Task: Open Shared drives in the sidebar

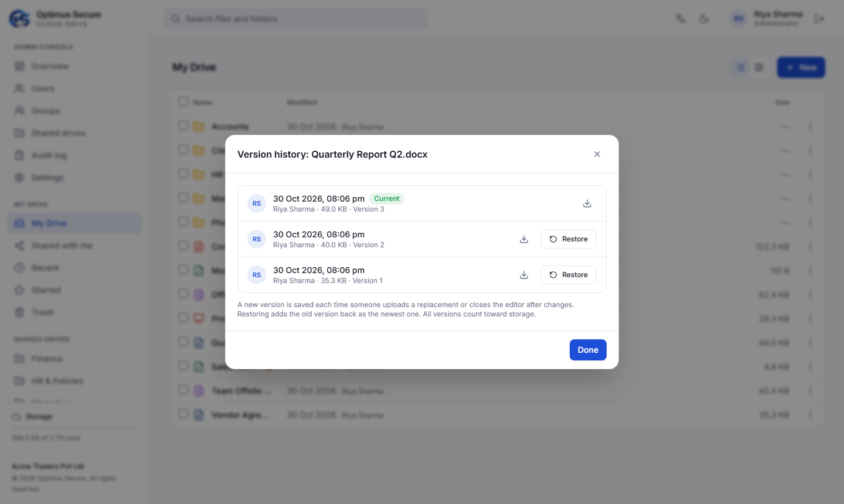Action: (x=75, y=133)
